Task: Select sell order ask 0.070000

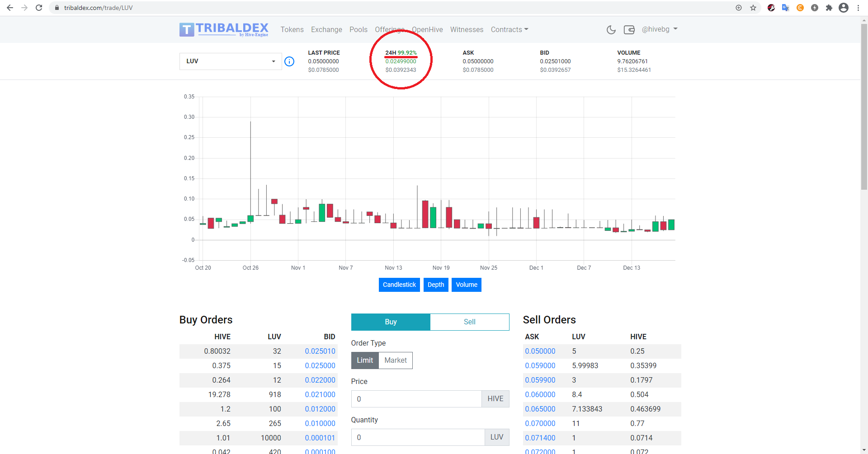Action: point(540,424)
